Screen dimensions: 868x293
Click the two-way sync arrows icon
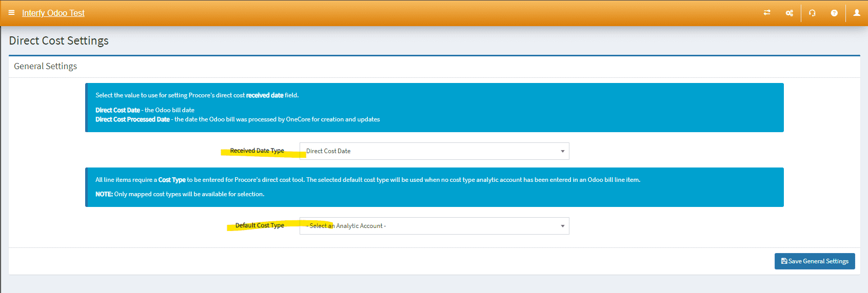(767, 13)
